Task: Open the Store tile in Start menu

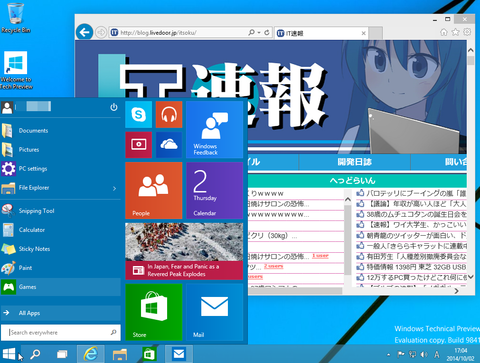Action: pos(154,312)
